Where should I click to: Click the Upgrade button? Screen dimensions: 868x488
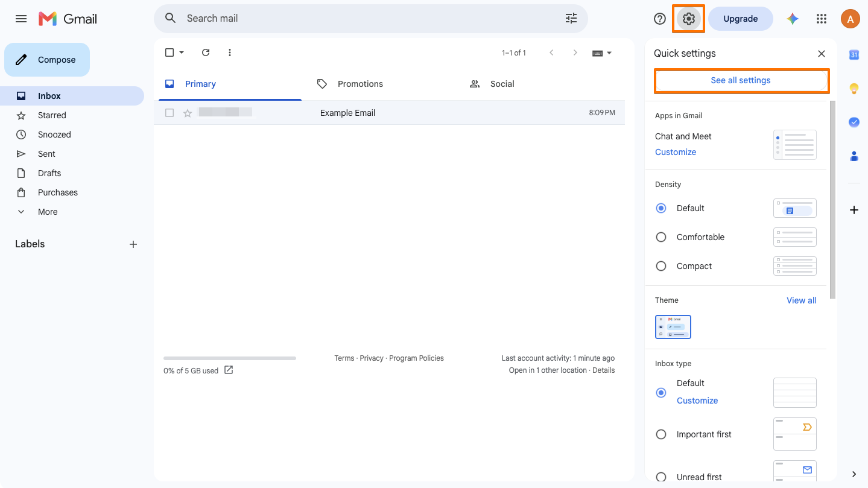(x=741, y=19)
